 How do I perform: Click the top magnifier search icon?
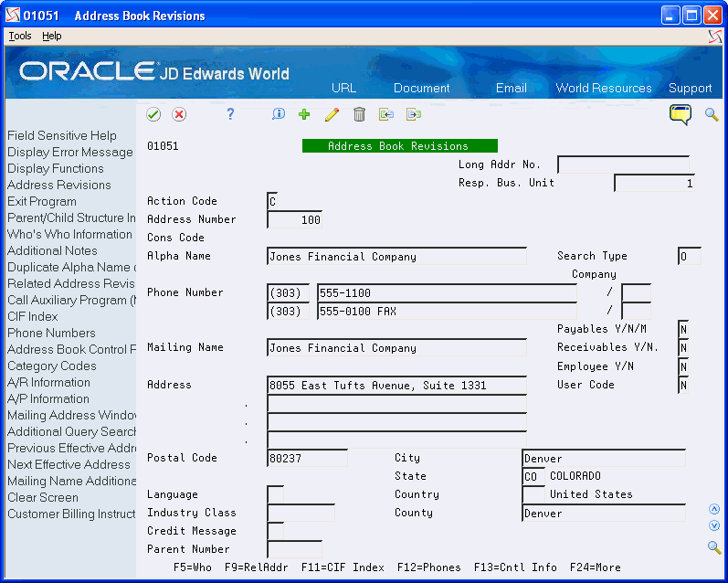tap(712, 114)
